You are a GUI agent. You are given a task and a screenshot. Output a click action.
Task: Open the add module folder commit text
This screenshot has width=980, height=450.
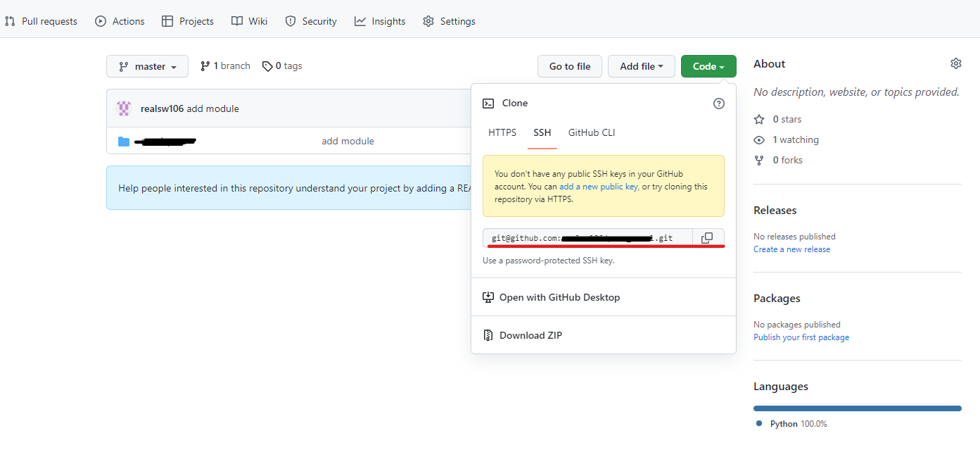coord(348,141)
